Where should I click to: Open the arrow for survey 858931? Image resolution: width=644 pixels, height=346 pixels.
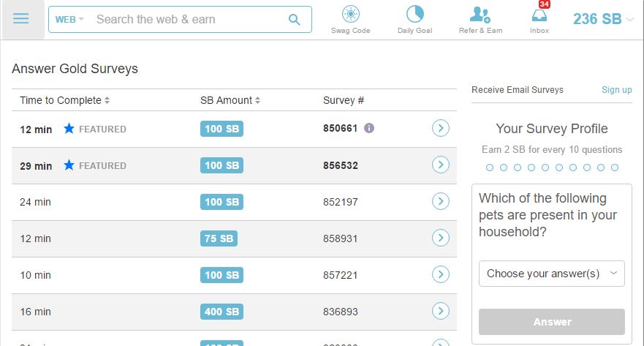[x=441, y=238]
